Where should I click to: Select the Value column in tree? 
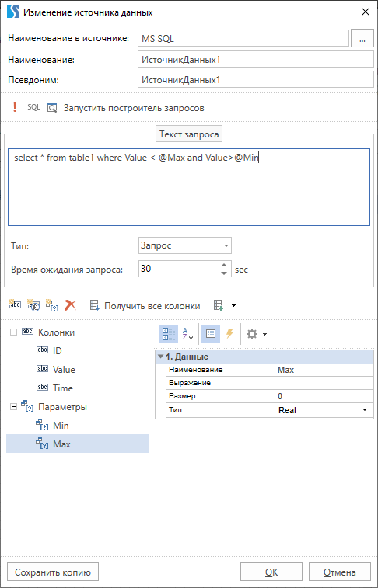[64, 370]
